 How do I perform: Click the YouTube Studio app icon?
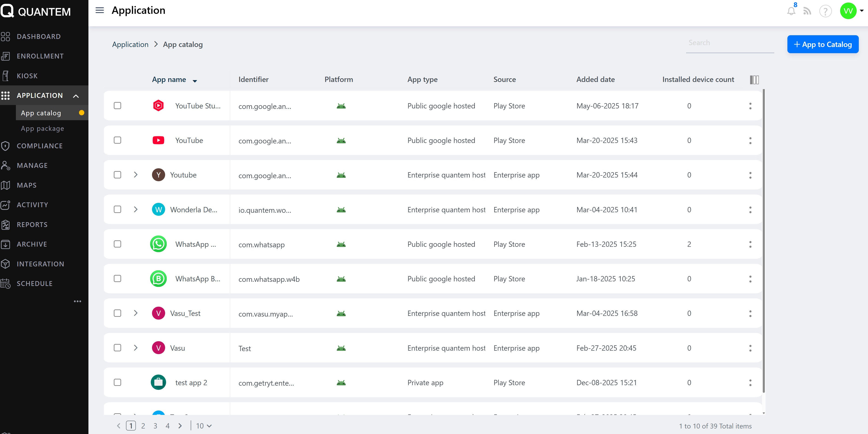pos(158,106)
